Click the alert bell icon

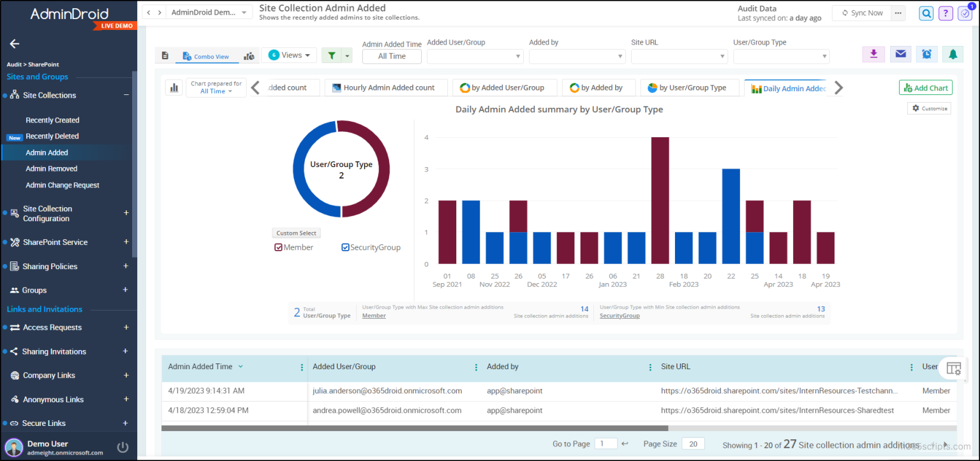pyautogui.click(x=953, y=54)
